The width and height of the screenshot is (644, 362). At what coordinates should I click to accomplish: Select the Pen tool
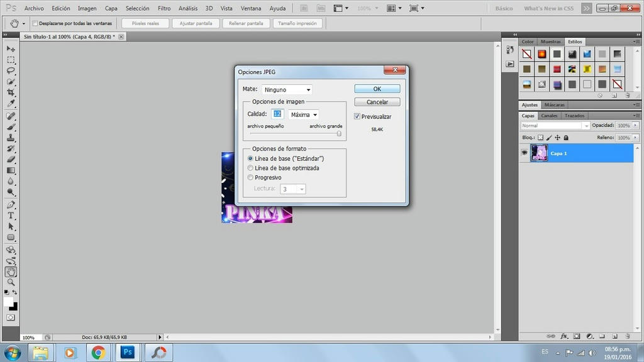11,205
